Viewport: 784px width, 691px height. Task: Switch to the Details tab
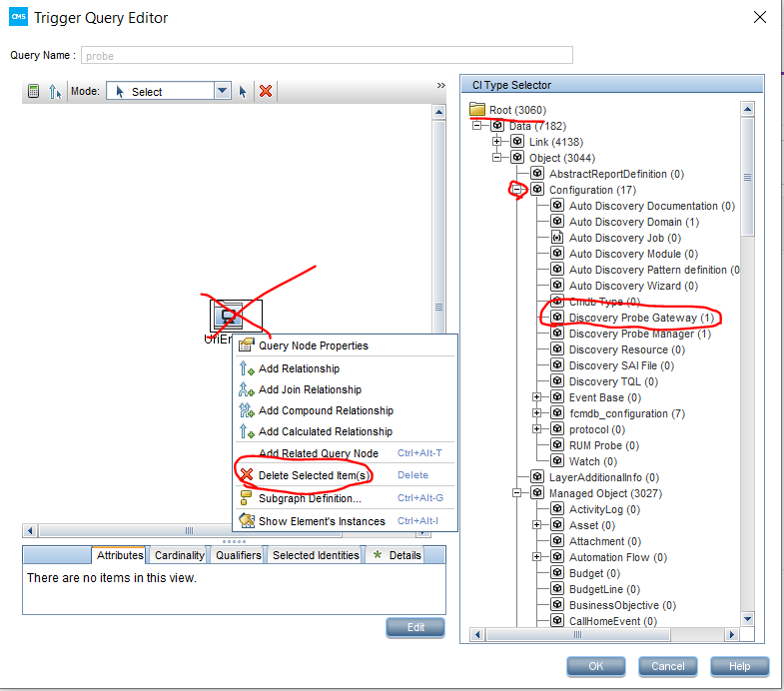[x=397, y=555]
